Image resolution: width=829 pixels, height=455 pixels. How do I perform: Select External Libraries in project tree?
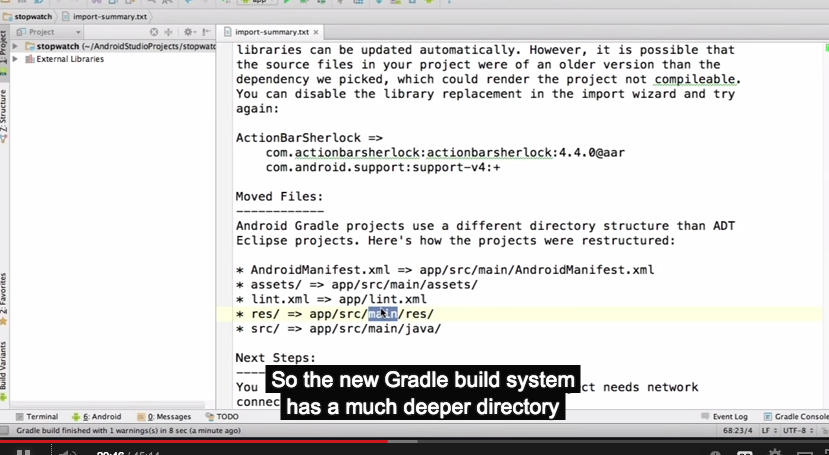point(70,59)
